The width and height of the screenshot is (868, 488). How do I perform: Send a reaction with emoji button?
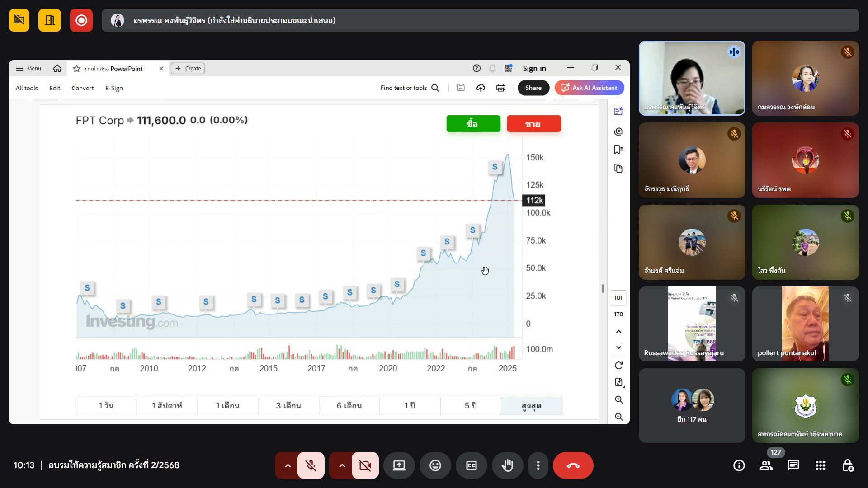point(435,465)
